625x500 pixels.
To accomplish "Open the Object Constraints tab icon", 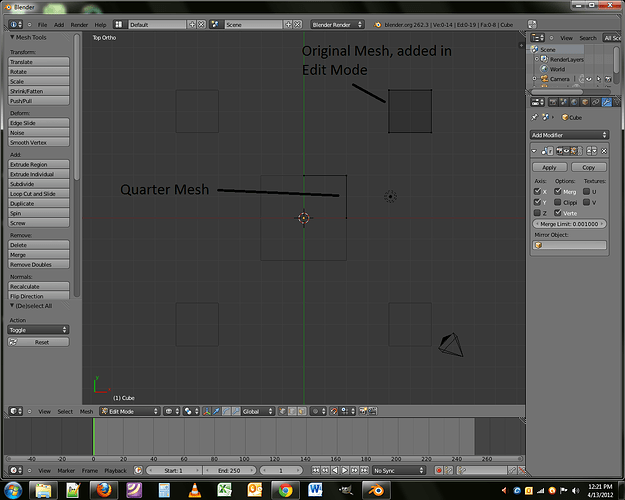I will pos(596,102).
